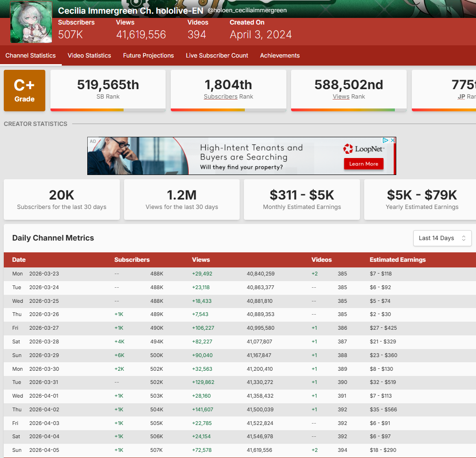Click the +141,607 views value
The height and width of the screenshot is (458, 476).
[202, 410]
